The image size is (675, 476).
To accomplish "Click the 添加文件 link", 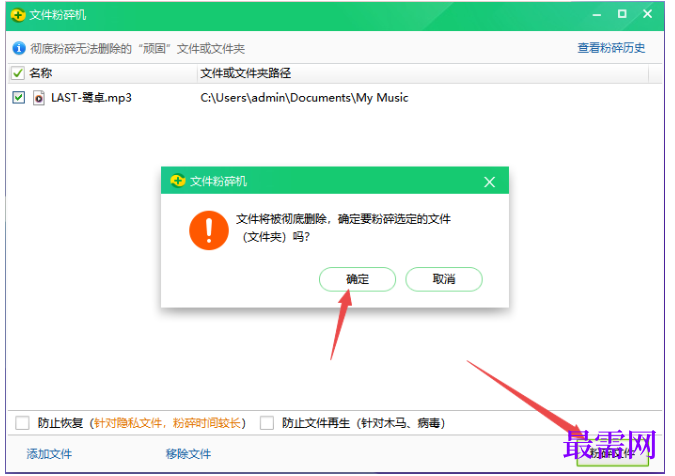I will [49, 454].
